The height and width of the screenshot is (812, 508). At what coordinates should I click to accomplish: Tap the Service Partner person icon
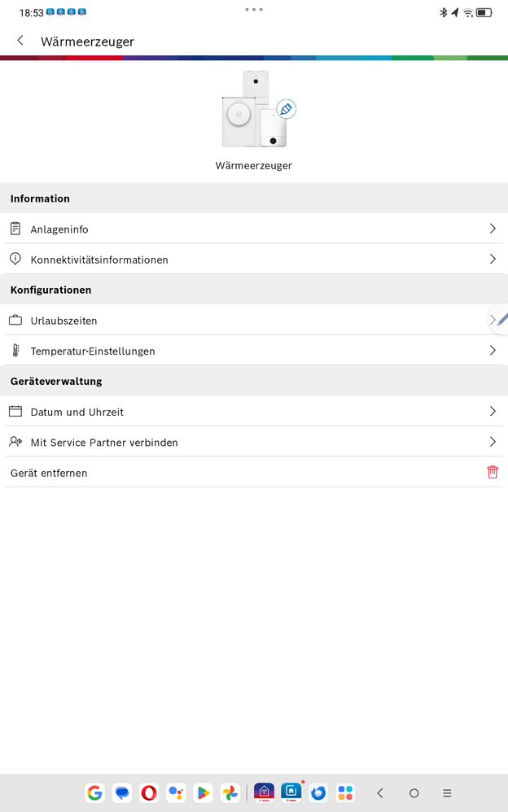coord(15,442)
